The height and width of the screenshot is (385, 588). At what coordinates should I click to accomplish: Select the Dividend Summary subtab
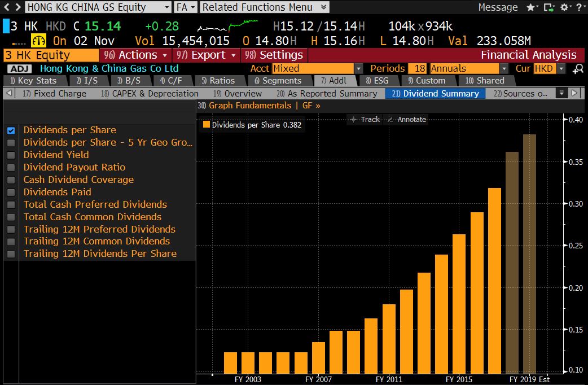click(x=436, y=94)
